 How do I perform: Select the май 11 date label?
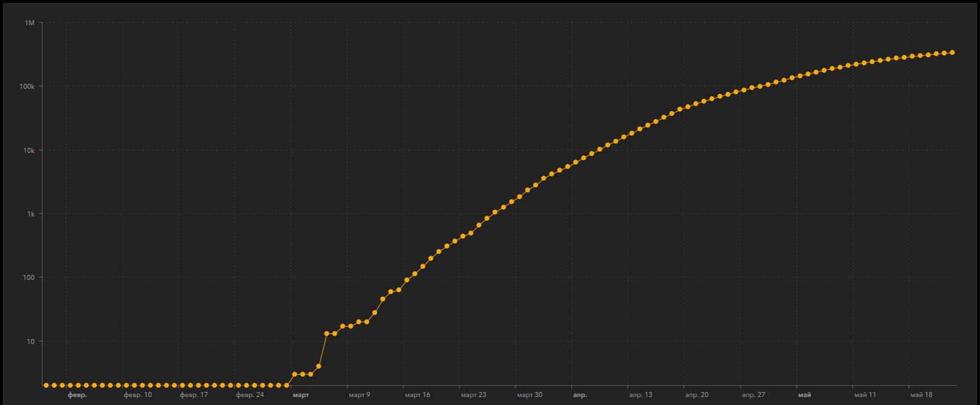tap(865, 395)
